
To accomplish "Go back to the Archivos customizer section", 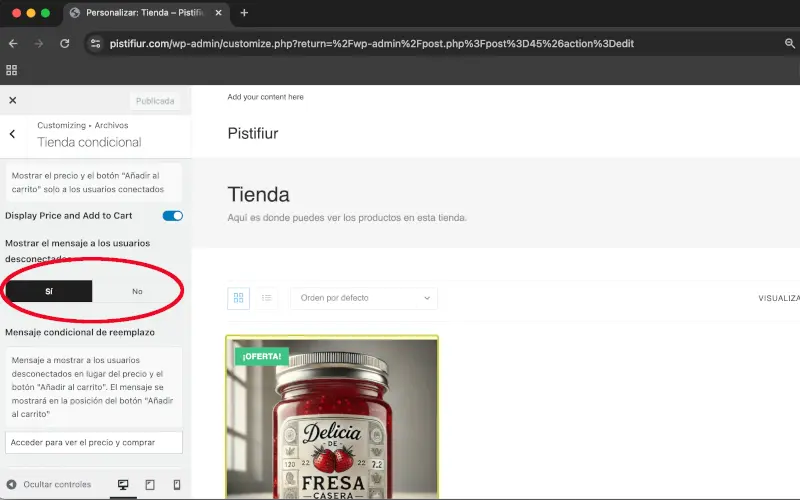I will coord(12,134).
